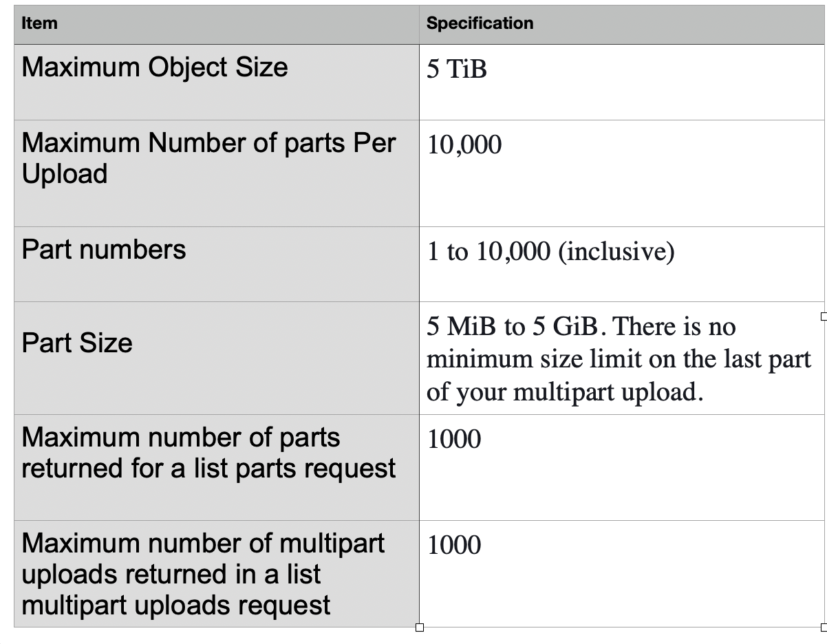Select the 'Part numbers' cell
This screenshot has width=827, height=644.
216,264
